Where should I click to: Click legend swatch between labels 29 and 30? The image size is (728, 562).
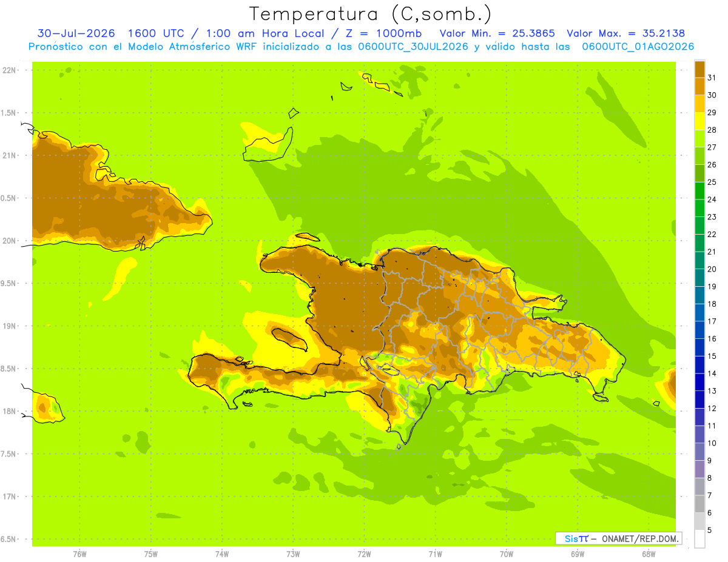(699, 104)
